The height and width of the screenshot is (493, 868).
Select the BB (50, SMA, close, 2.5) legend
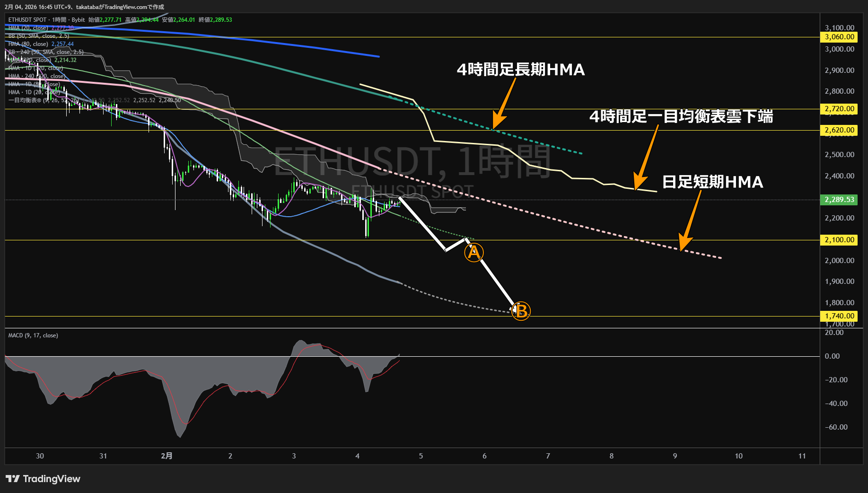[39, 36]
